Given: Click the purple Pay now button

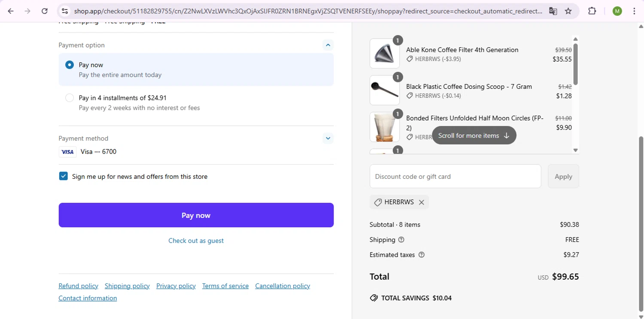Looking at the screenshot, I should coord(196,215).
